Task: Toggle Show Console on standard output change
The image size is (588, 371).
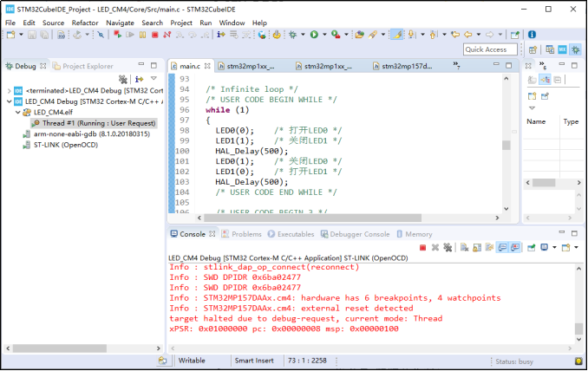Action: [502, 248]
